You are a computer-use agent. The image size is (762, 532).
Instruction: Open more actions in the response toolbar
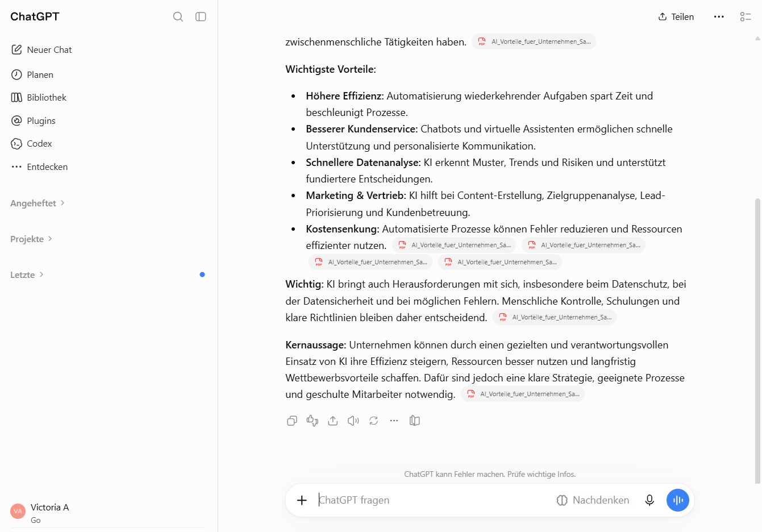[394, 421]
